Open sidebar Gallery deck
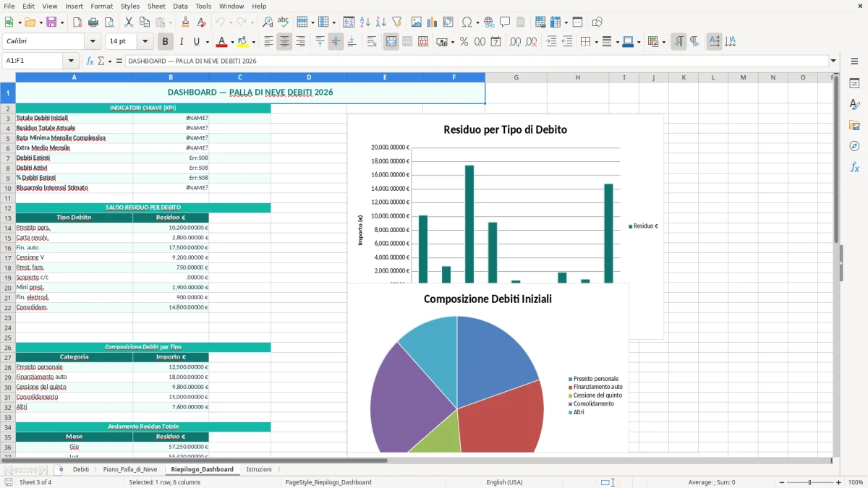868x488 pixels. (x=854, y=125)
